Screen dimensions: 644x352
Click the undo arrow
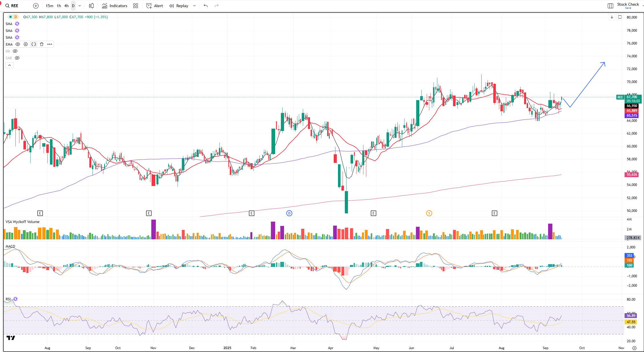(206, 6)
